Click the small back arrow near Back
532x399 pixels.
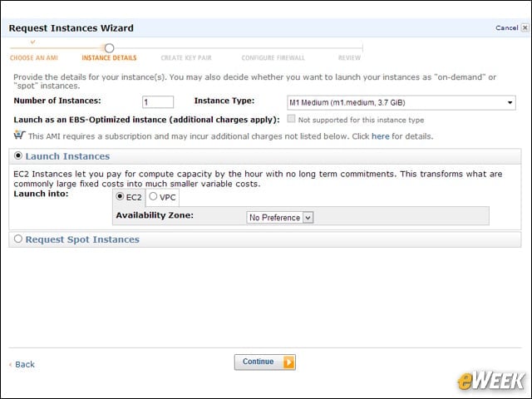click(11, 365)
